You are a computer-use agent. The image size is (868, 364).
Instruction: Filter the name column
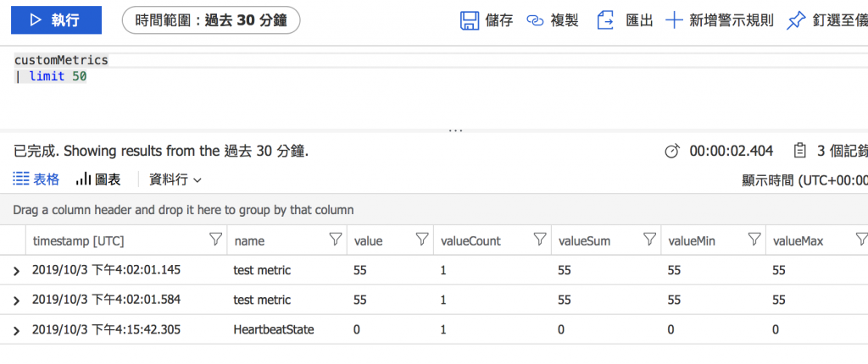click(x=335, y=240)
